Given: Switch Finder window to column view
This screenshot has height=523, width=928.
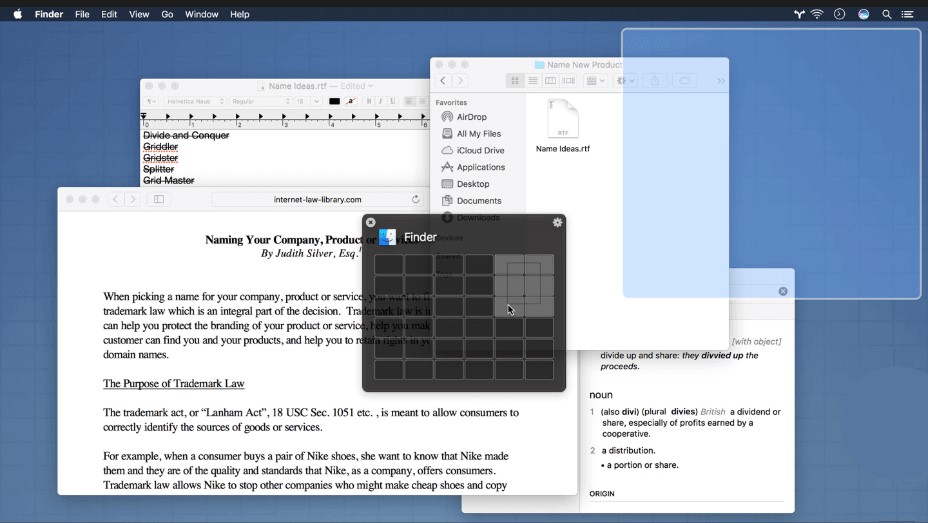Looking at the screenshot, I should 550,80.
